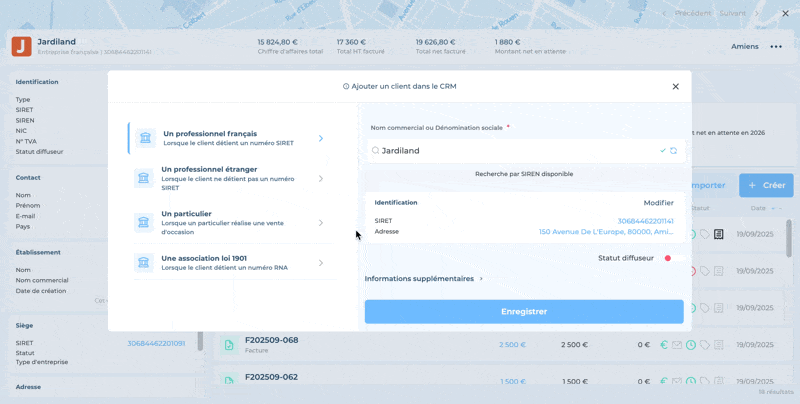Viewport: 800px width, 404px height.
Task: Click the Amiens label in header
Action: [744, 46]
